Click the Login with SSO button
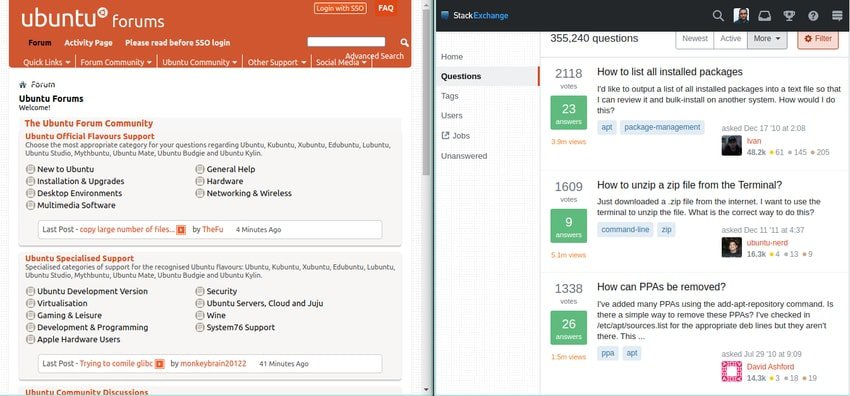Screen dimensions: 850x396 pyautogui.click(x=340, y=9)
